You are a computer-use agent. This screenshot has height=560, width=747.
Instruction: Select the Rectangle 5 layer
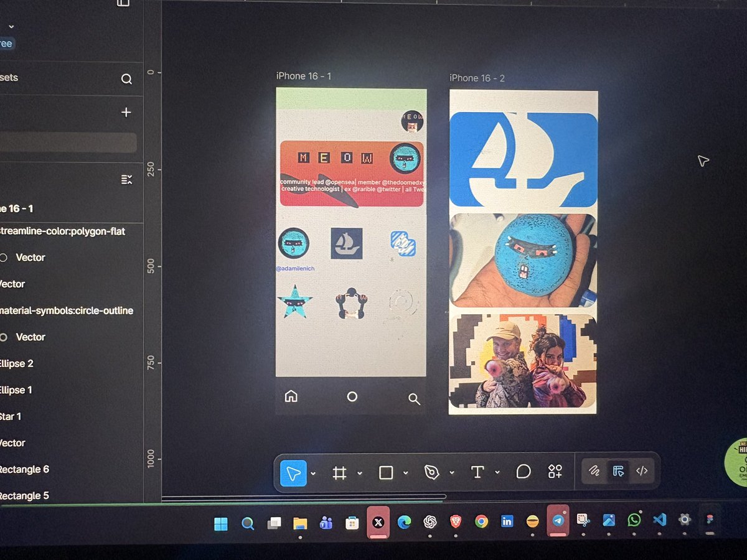[x=25, y=496]
